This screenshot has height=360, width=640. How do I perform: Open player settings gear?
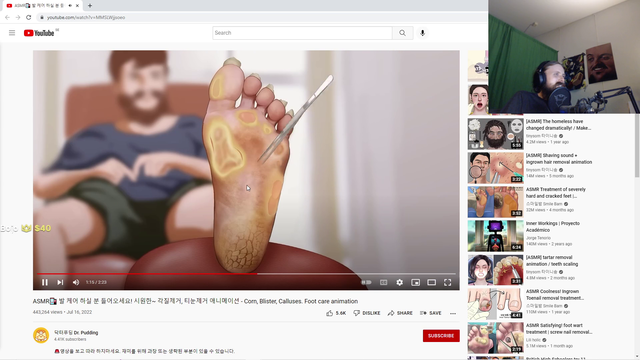(400, 282)
